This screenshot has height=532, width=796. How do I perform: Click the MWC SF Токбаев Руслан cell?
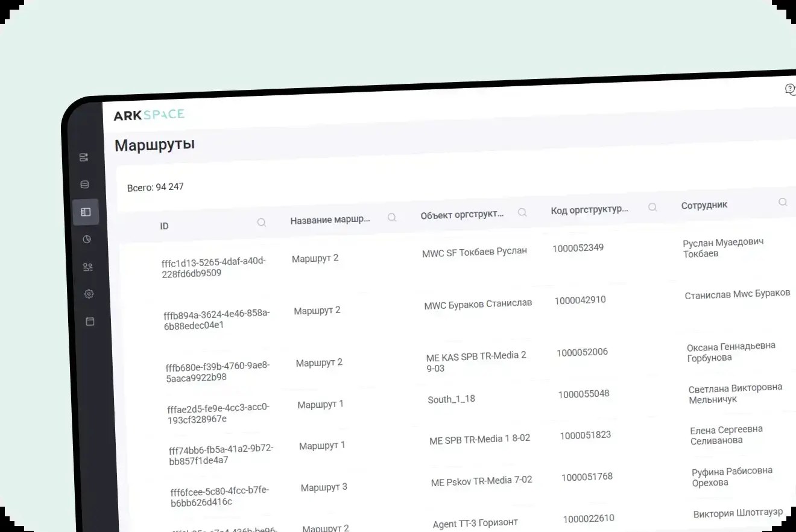pos(475,253)
